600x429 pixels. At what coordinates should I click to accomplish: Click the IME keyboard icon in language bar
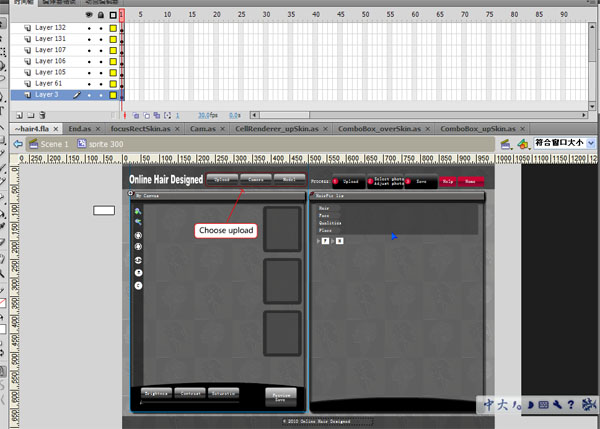tap(543, 405)
